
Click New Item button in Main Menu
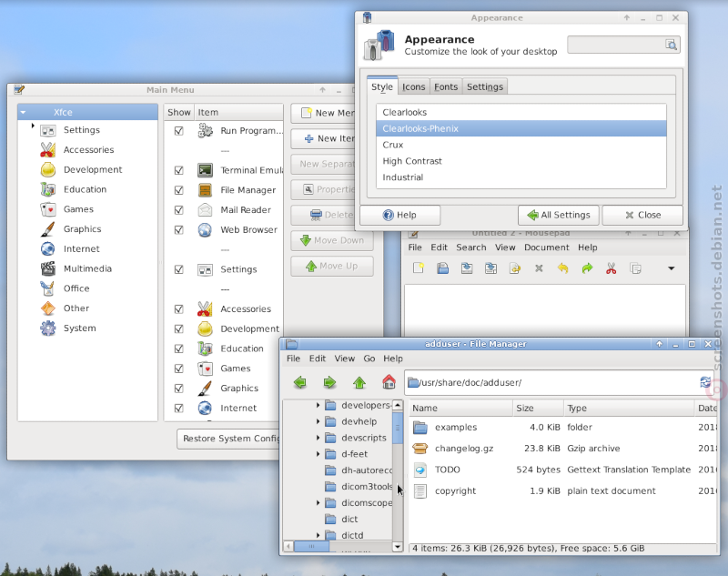323,138
